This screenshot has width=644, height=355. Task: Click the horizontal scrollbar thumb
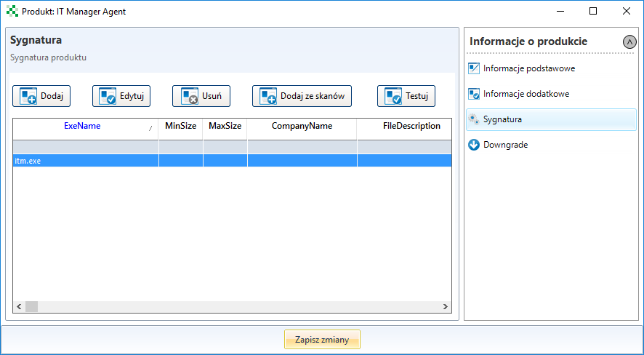click(32, 306)
